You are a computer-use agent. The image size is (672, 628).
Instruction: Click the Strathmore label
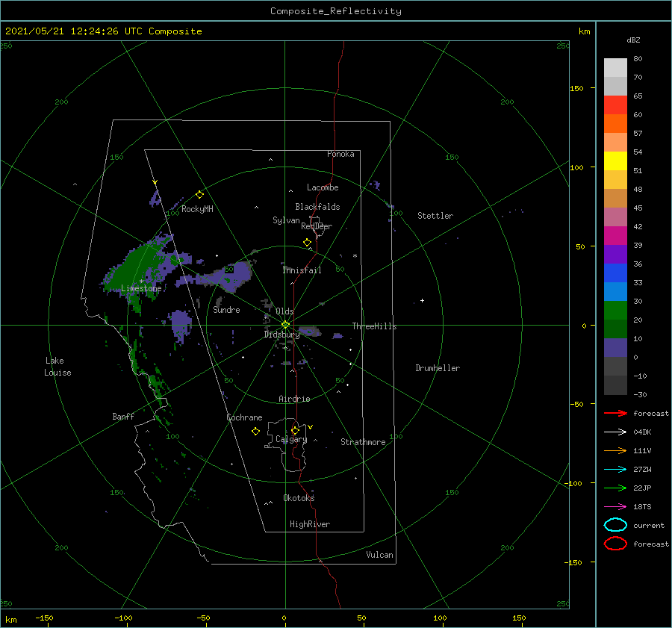pos(363,442)
